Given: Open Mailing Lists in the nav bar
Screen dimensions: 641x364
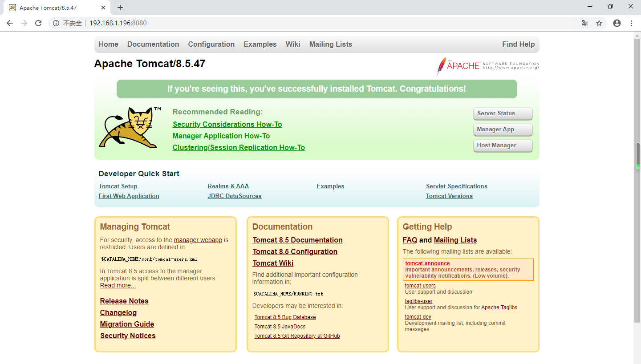Looking at the screenshot, I should pyautogui.click(x=331, y=44).
